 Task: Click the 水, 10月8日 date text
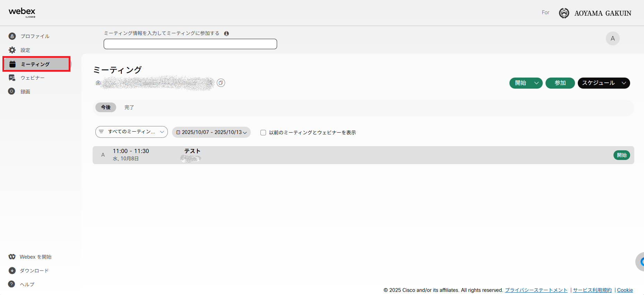point(126,159)
